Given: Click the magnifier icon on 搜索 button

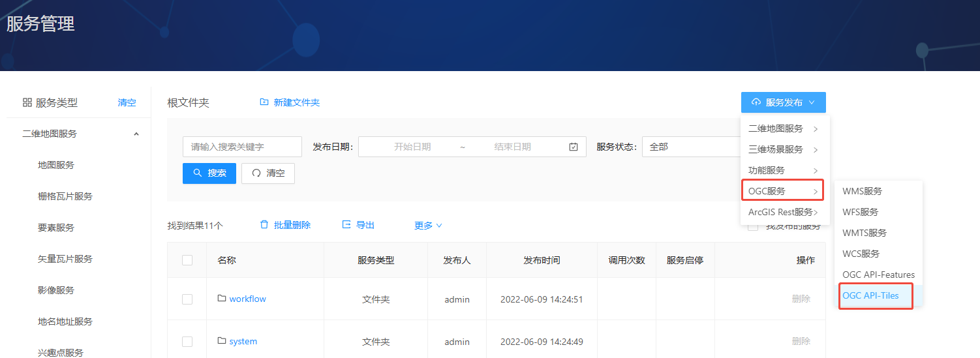Looking at the screenshot, I should (198, 173).
